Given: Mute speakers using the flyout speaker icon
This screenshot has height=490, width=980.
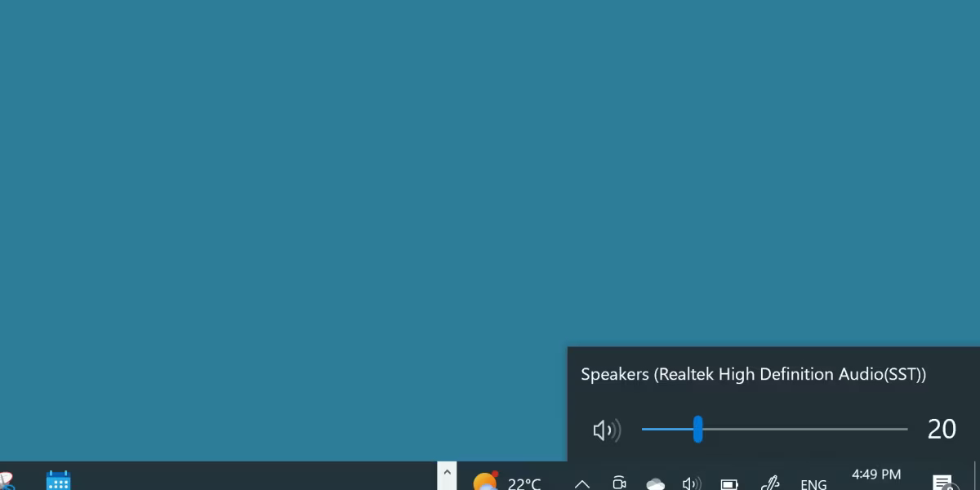Looking at the screenshot, I should 607,430.
